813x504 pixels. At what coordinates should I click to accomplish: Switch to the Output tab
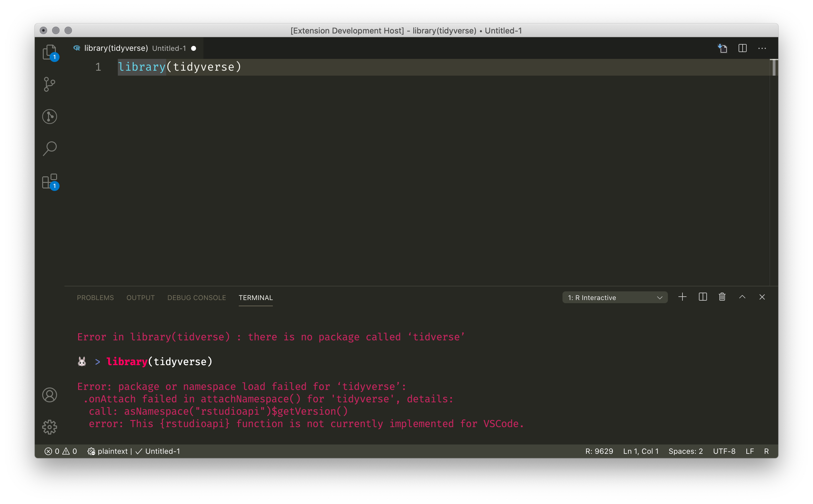point(140,298)
